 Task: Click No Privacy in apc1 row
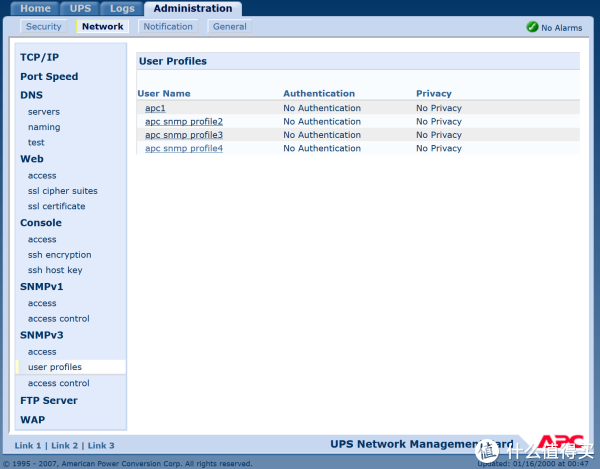click(x=439, y=108)
